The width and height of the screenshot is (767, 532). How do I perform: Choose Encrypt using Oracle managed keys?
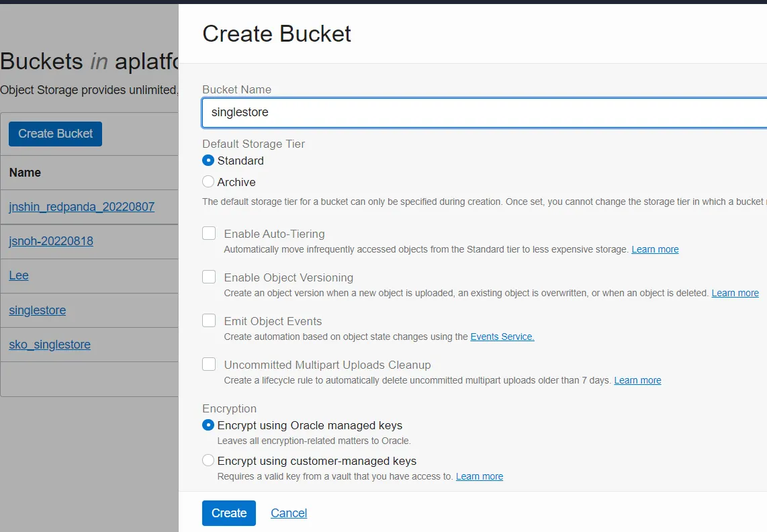pos(208,425)
